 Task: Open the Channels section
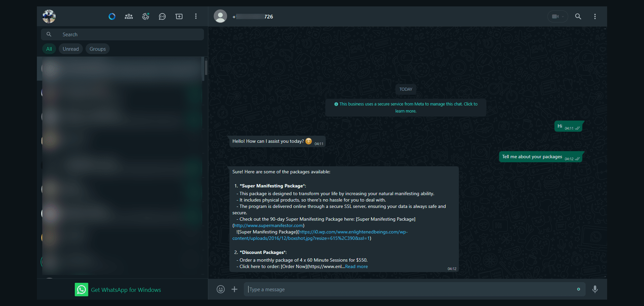162,16
